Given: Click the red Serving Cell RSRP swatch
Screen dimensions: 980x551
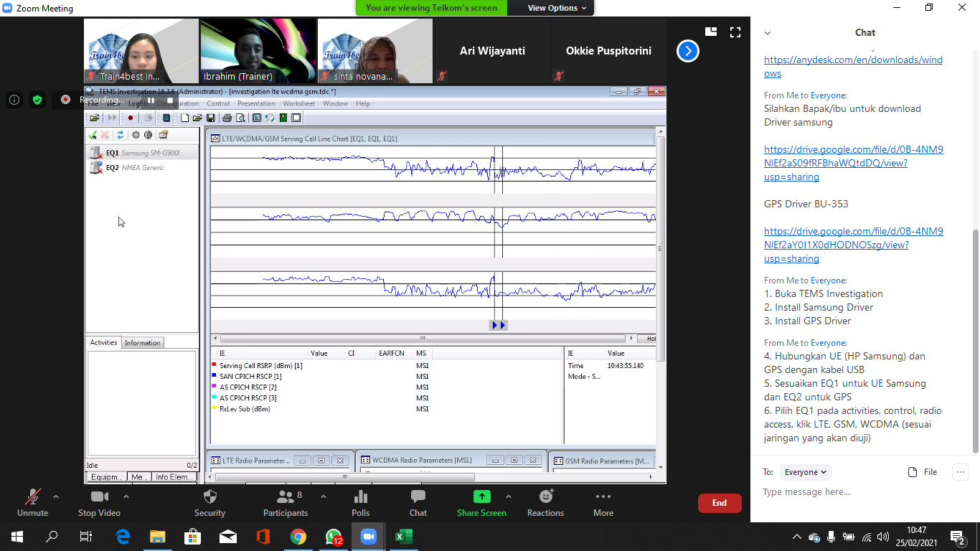Looking at the screenshot, I should click(x=214, y=366).
